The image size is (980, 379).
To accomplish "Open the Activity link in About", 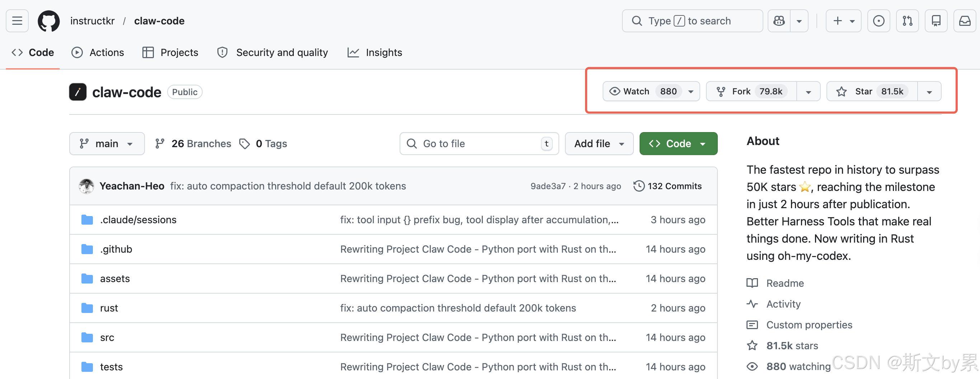I will pyautogui.click(x=774, y=304).
